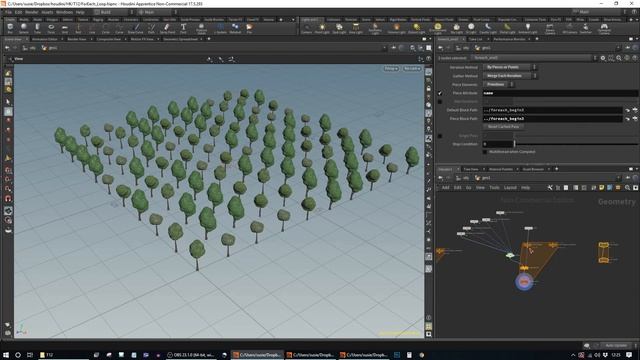Click the Piece Block Path field
This screenshot has width=640, height=360.
[x=552, y=119]
